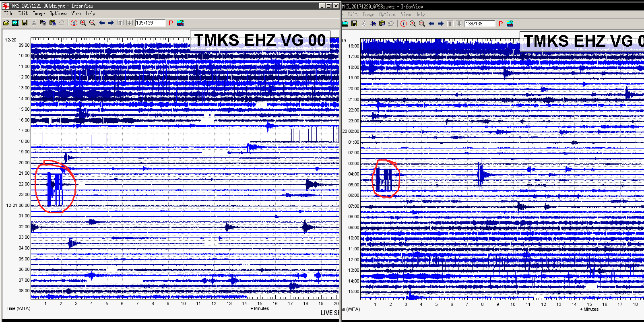Viewport: 644px width, 322px height.
Task: Click the down-arrow page icon in 0044z window
Action: [x=130, y=23]
